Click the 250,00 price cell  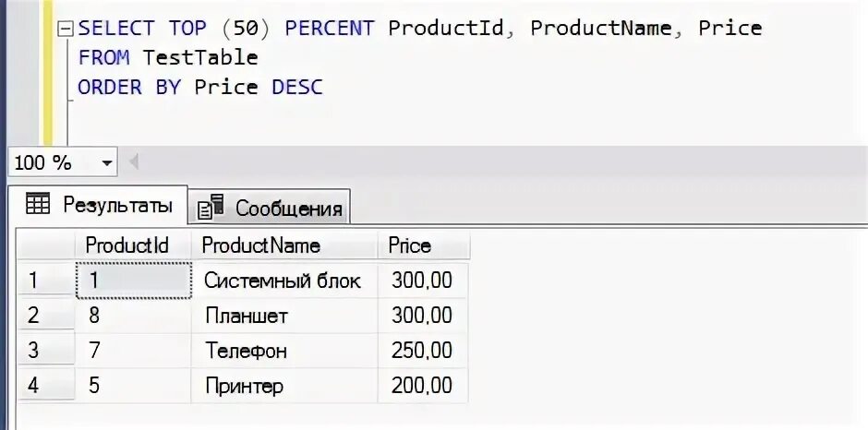(421, 351)
